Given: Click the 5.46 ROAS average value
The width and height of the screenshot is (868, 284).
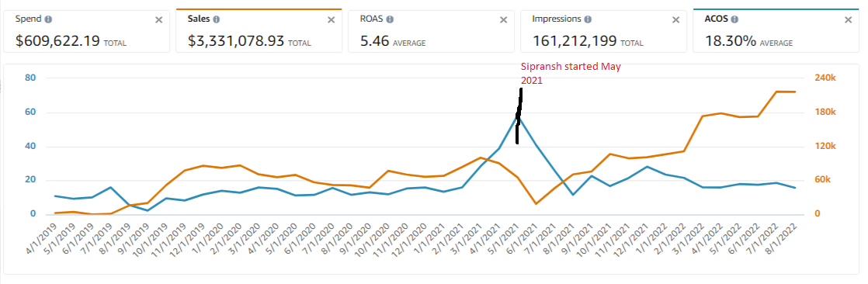Looking at the screenshot, I should coord(374,40).
